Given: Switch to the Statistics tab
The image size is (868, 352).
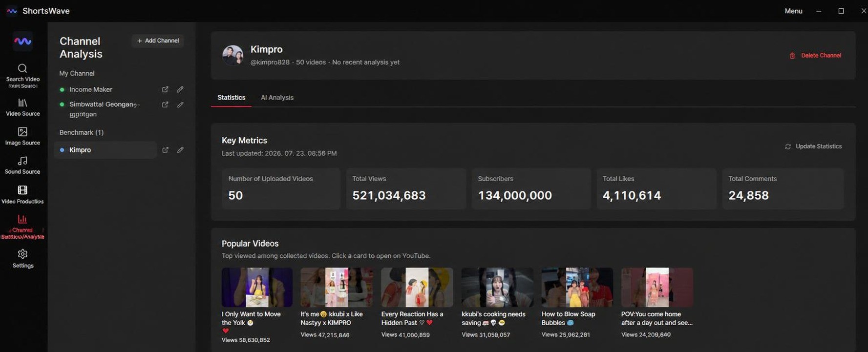Looking at the screenshot, I should pos(232,98).
